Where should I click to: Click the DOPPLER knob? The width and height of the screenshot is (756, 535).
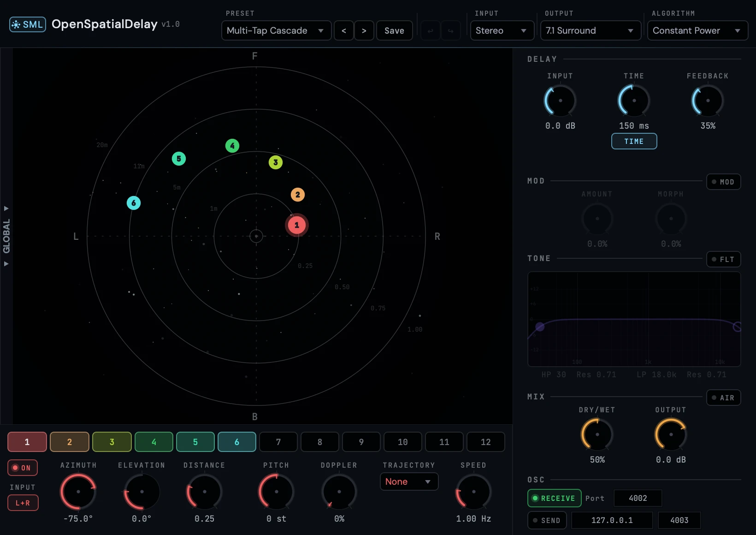pos(339,492)
